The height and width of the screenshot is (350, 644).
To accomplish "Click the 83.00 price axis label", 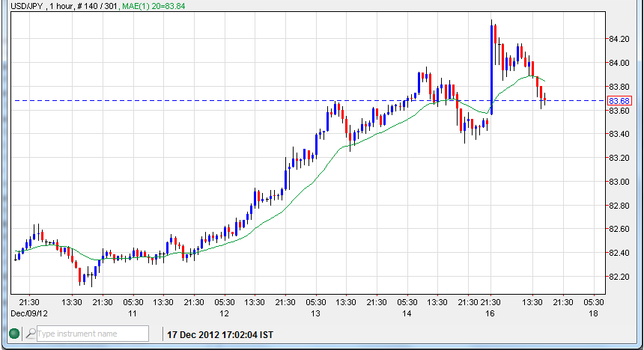I will [619, 182].
